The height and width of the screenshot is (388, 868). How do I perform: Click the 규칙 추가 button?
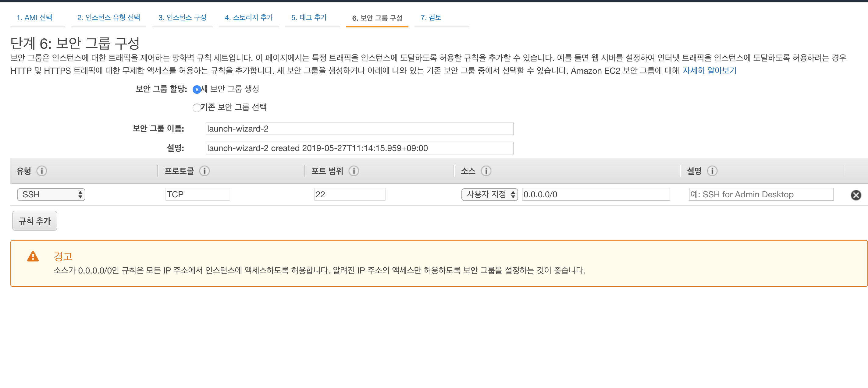35,221
